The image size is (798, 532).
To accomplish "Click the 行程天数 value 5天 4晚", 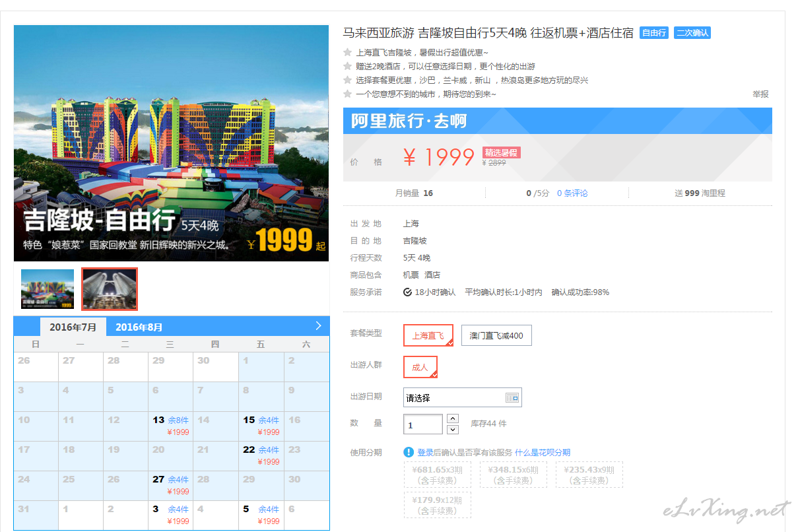I will click(416, 257).
